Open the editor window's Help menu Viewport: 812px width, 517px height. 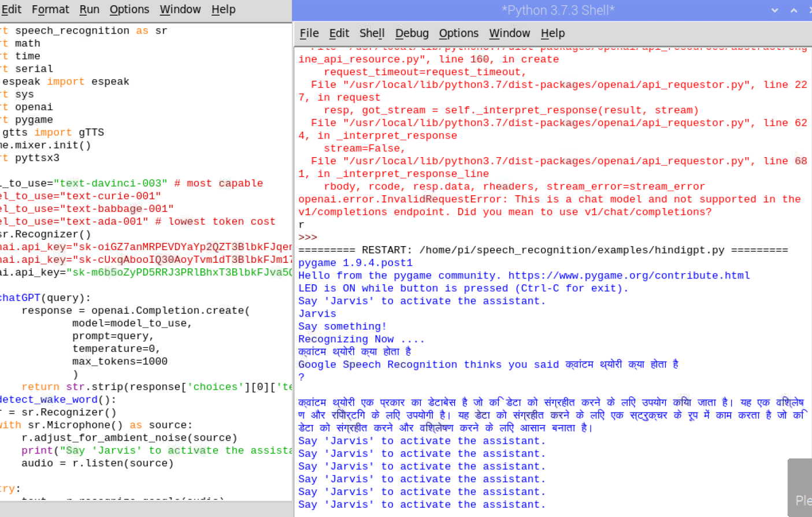[223, 9]
